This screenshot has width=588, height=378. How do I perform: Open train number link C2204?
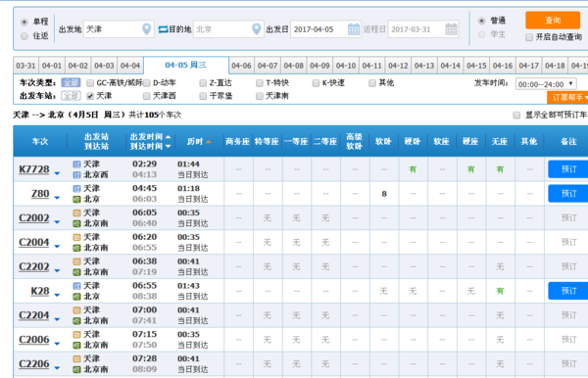(x=34, y=315)
